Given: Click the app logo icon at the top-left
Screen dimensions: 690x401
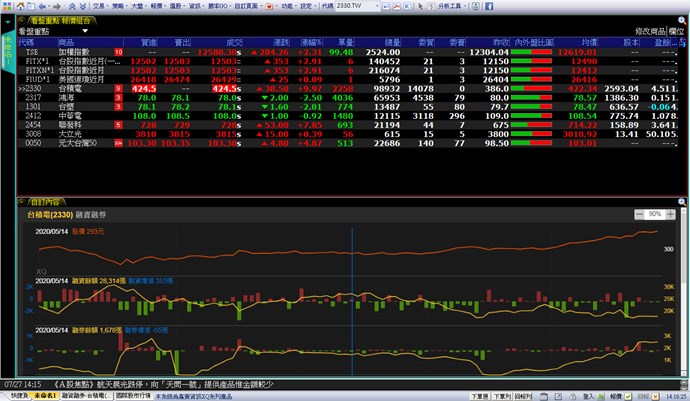Looking at the screenshot, I should coord(7,6).
